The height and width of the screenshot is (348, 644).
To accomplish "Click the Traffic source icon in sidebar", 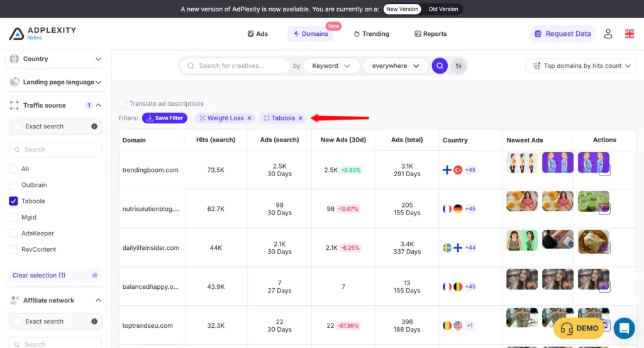I will tap(14, 105).
